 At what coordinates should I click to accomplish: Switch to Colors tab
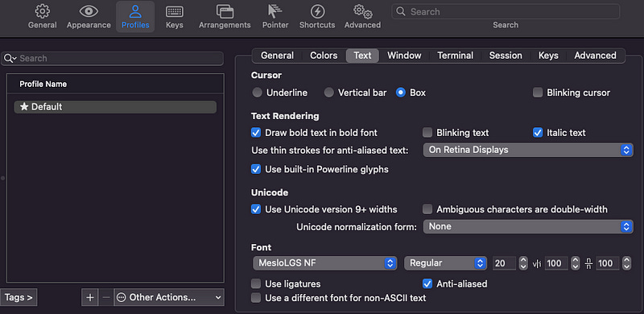(x=324, y=56)
